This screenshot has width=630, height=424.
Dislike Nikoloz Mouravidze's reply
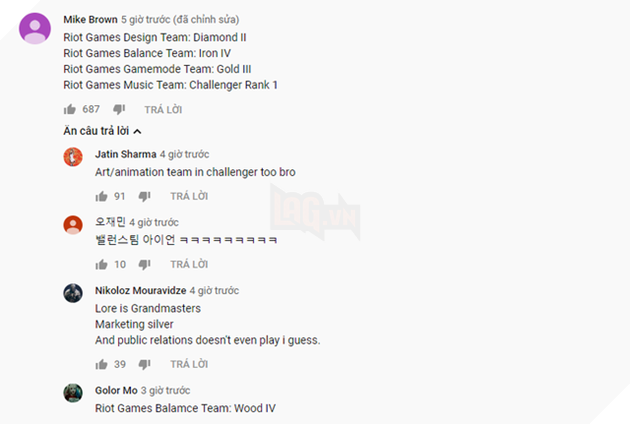click(144, 364)
